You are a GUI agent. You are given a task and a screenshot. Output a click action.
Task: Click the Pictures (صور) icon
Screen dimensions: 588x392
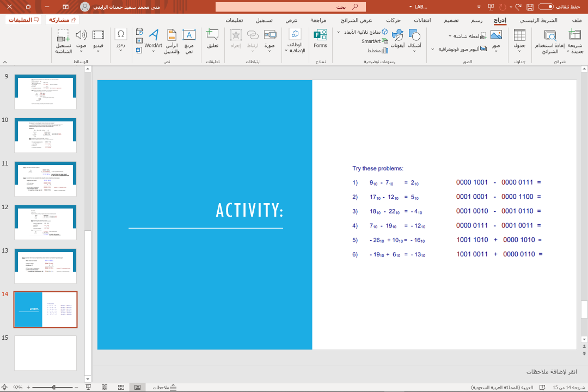pyautogui.click(x=496, y=35)
